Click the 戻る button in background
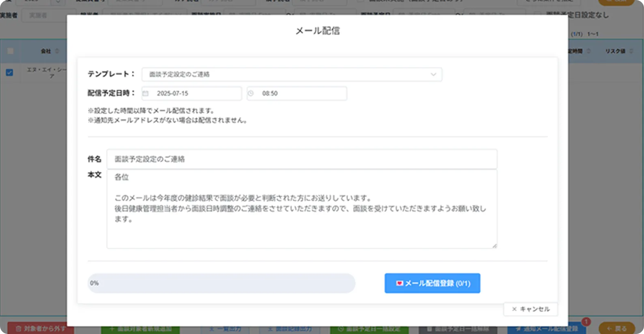 point(617,328)
